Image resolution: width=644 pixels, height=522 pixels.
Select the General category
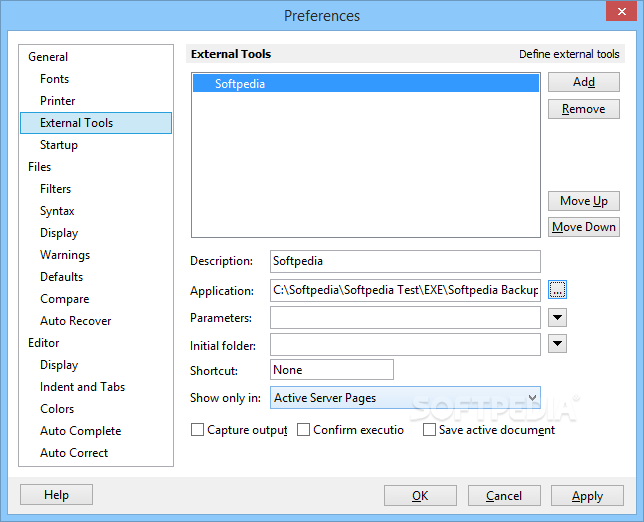pos(48,57)
